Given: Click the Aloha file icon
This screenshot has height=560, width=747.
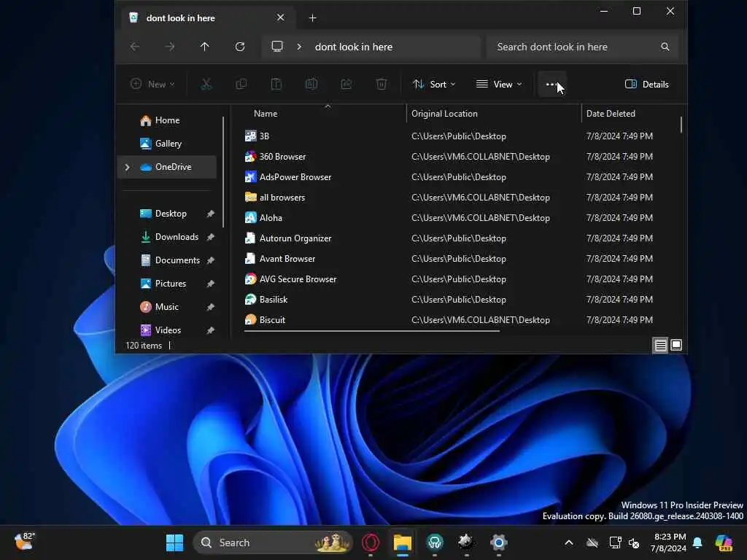Looking at the screenshot, I should coord(251,217).
